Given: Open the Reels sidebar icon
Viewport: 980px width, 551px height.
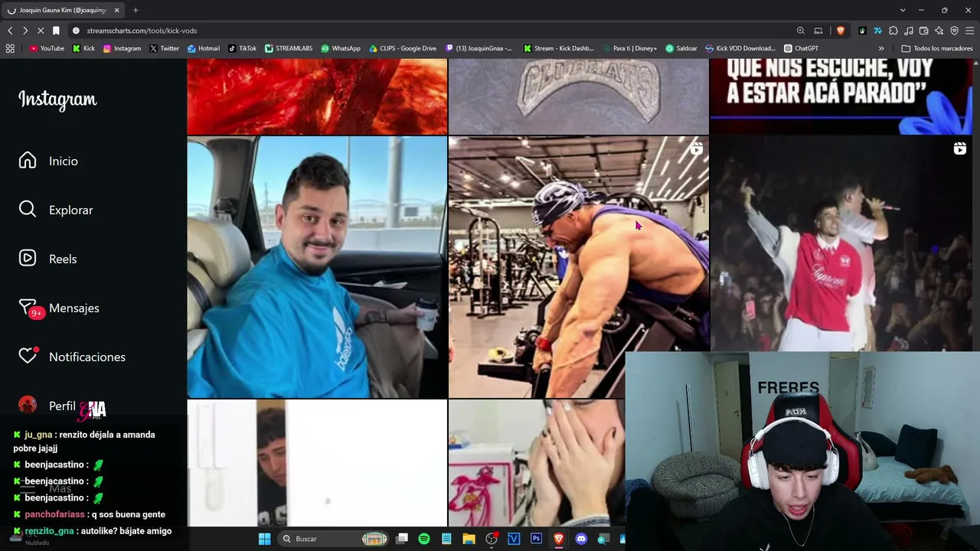Looking at the screenshot, I should [x=28, y=259].
